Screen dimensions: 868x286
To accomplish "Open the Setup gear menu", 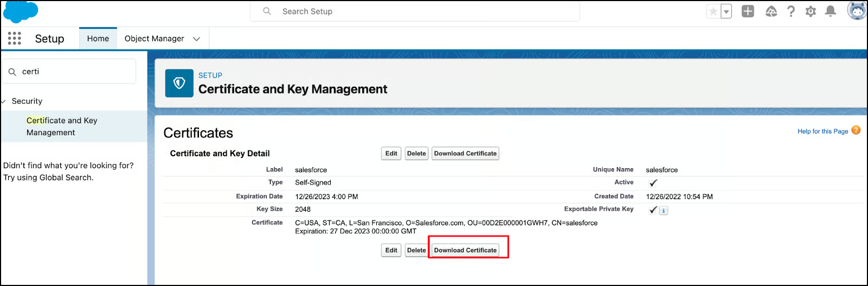I will point(811,11).
